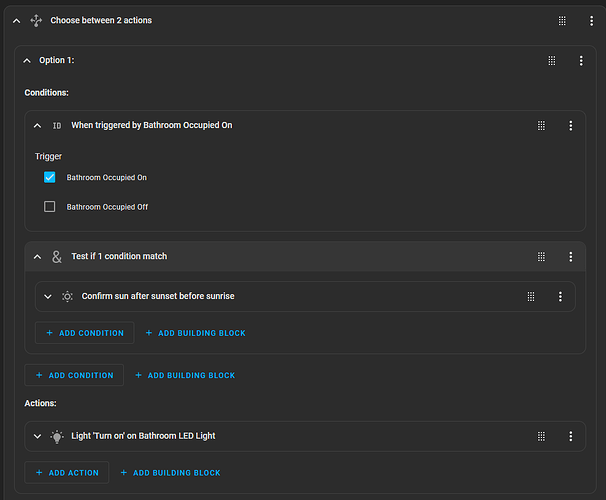Uncheck the Bathroom Occupied On trigger

pos(50,177)
